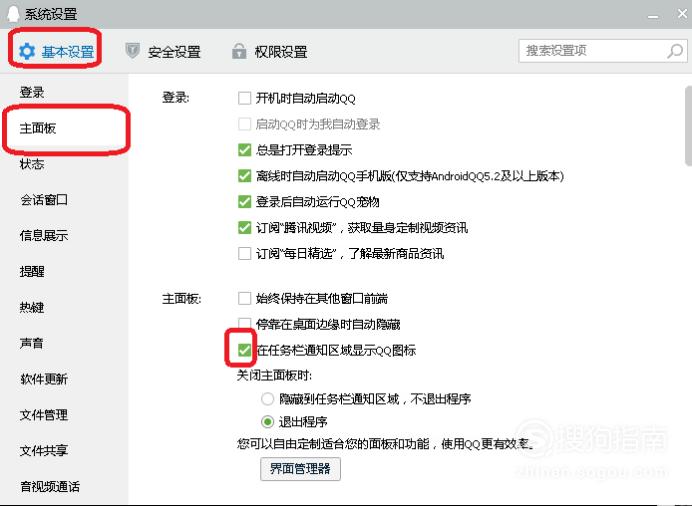
Task: Open 提醒 settings in sidebar
Action: [x=32, y=271]
